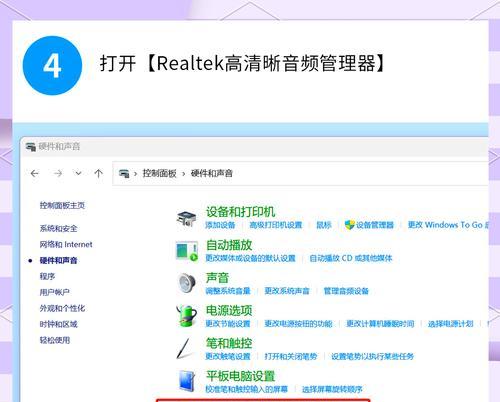Open the 自动播放 heading
500x402 pixels.
click(x=229, y=245)
